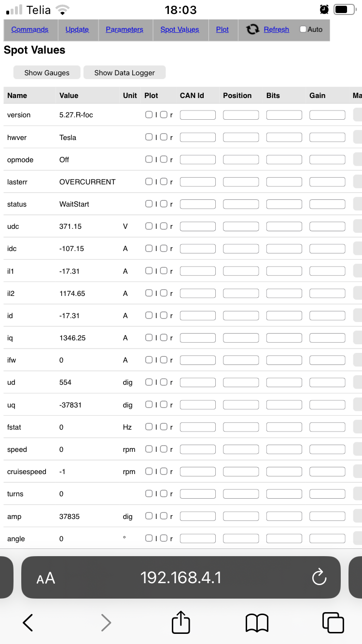Viewport: 362px width, 644px height.
Task: Open the Safari share sheet icon
Action: [x=181, y=622]
